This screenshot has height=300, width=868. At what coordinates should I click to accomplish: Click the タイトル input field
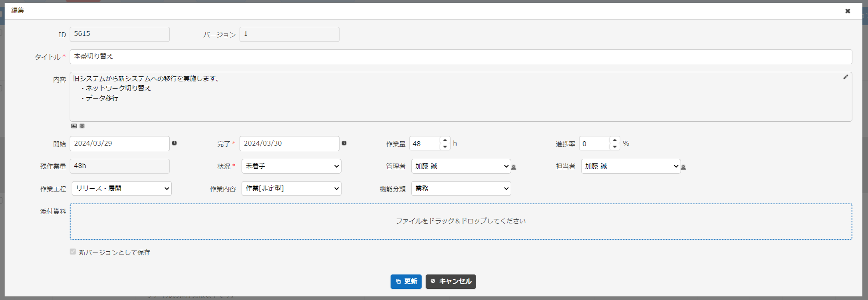(461, 57)
